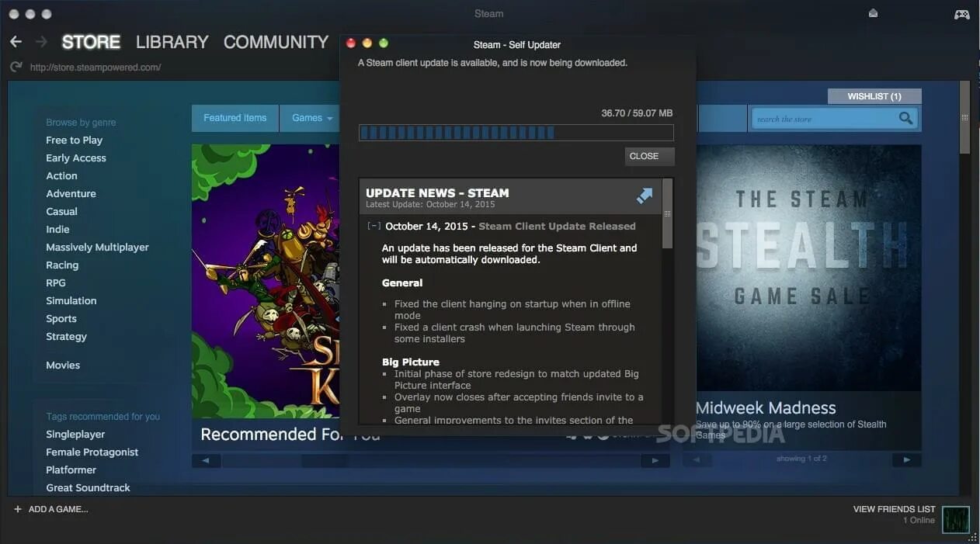Switch to the LIBRARY tab
The height and width of the screenshot is (544, 980).
point(172,42)
